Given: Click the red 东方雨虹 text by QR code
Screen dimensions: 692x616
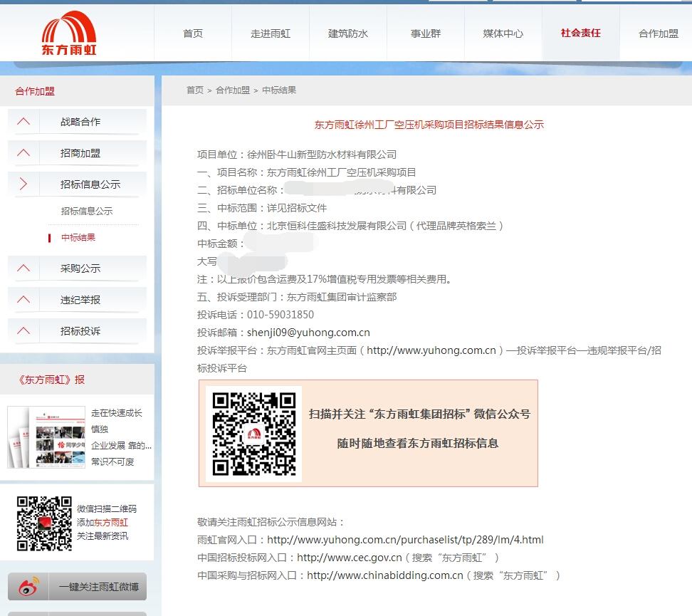Looking at the screenshot, I should click(x=111, y=523).
